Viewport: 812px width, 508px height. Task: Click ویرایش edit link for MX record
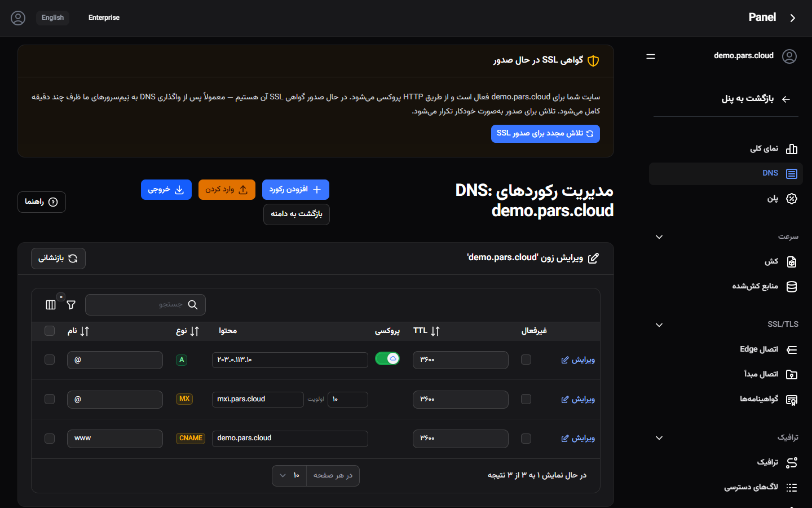point(578,400)
